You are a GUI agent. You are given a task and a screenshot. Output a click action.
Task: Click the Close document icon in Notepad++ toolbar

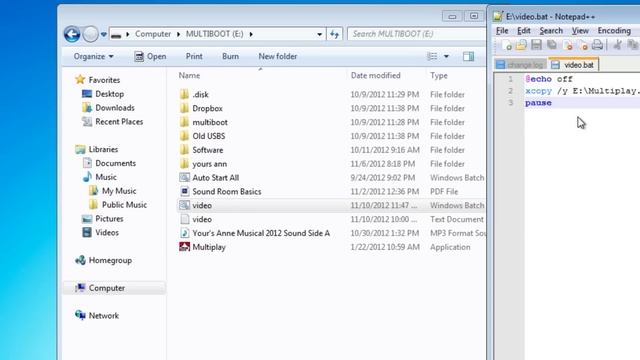click(567, 45)
